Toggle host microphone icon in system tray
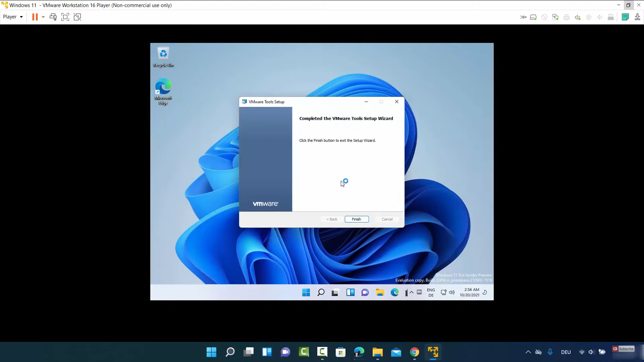Viewport: 644px width, 362px height. (x=550, y=352)
